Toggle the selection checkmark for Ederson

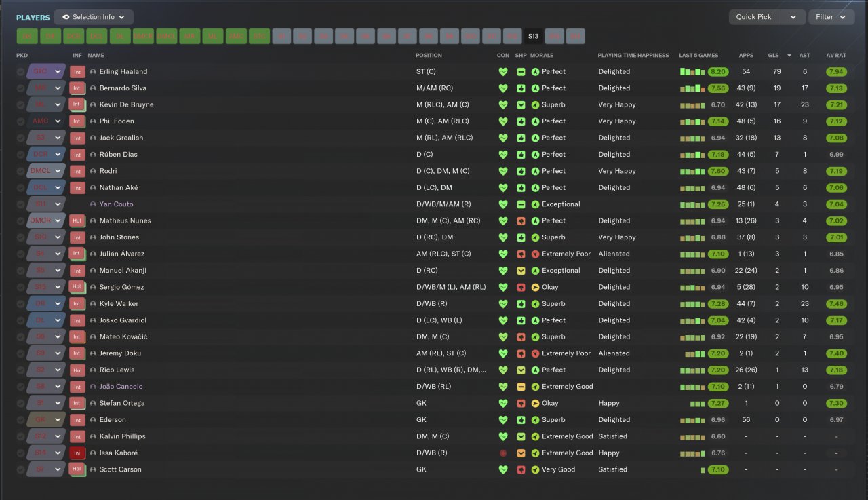pyautogui.click(x=21, y=420)
